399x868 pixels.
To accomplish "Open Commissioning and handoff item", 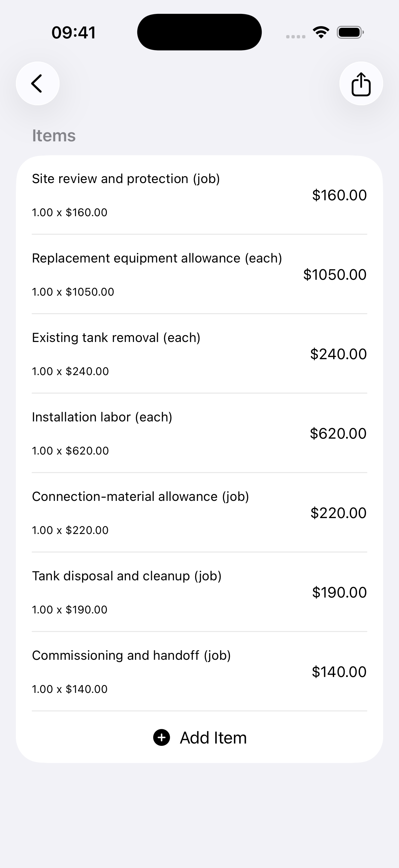I will click(199, 672).
